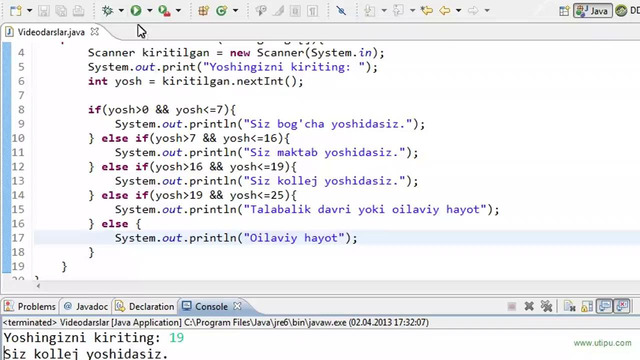This screenshot has height=360, width=640.
Task: Click the Save toolbar icon
Action: [x=44, y=11]
